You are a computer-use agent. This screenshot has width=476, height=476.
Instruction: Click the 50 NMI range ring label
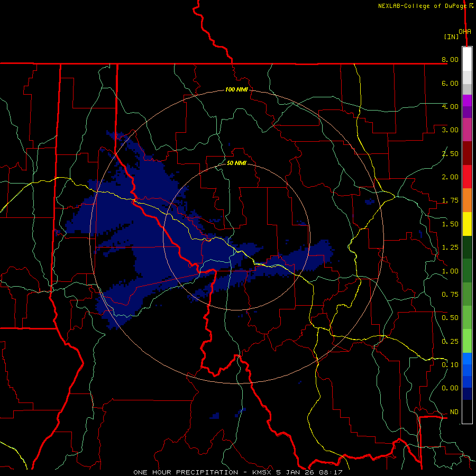236,163
